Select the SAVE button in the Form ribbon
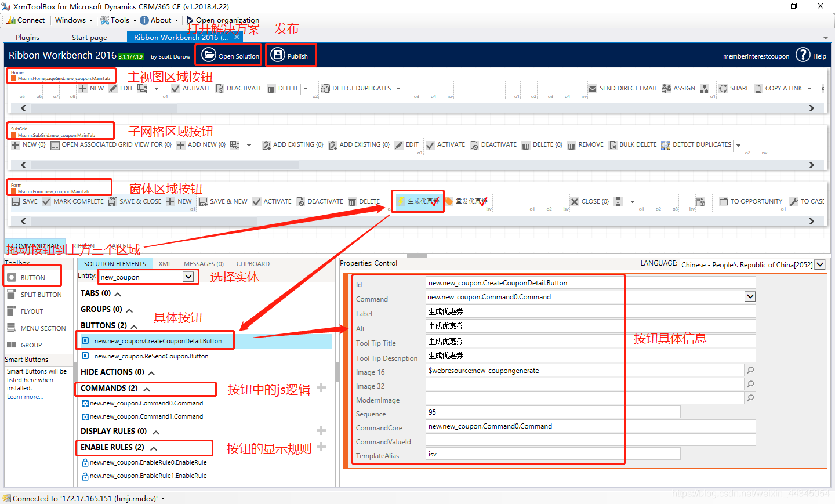This screenshot has width=835, height=504. (x=24, y=202)
